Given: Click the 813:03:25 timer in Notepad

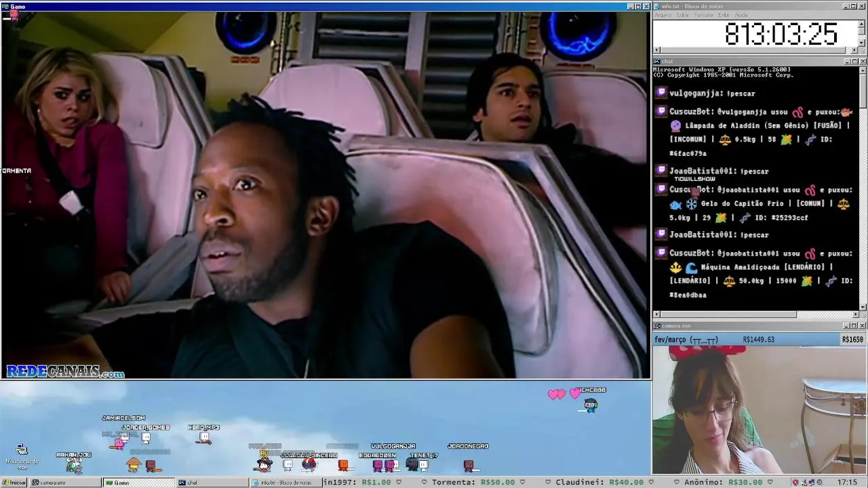Looking at the screenshot, I should 781,34.
